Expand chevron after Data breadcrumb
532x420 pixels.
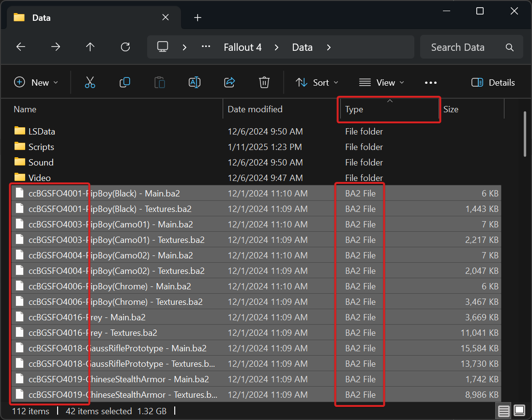coord(328,47)
